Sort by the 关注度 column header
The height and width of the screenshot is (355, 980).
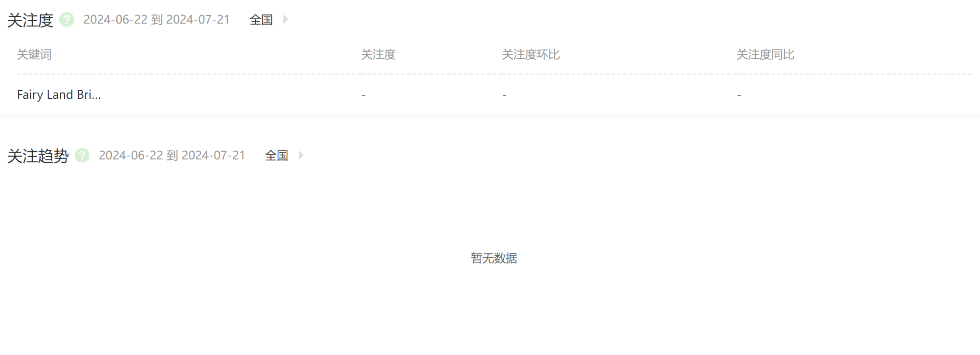378,54
